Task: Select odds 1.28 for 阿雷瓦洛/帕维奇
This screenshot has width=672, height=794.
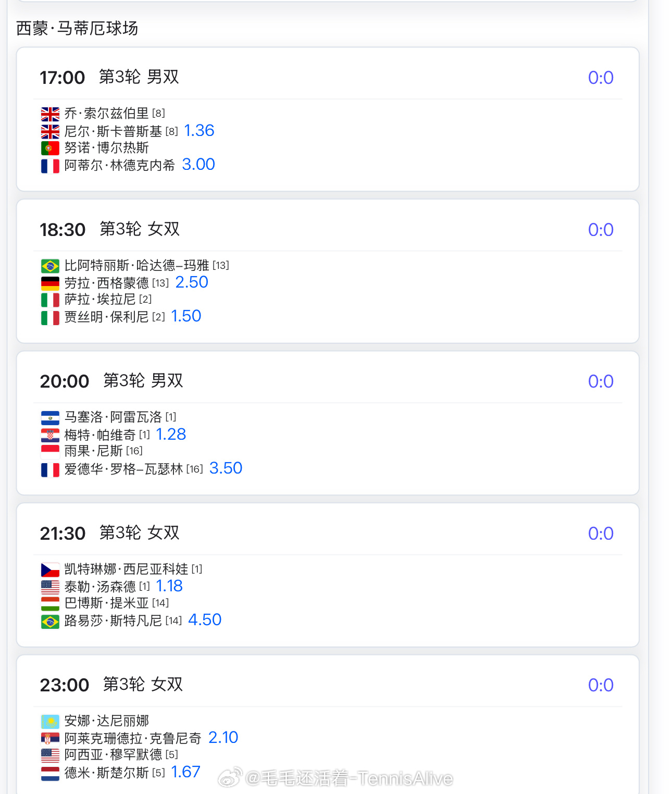Action: click(x=171, y=435)
